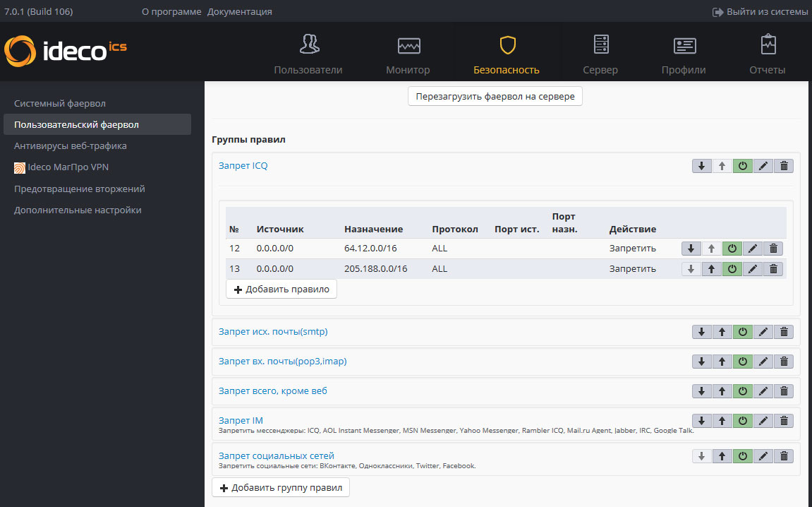
Task: Move rule 12 down
Action: point(691,249)
